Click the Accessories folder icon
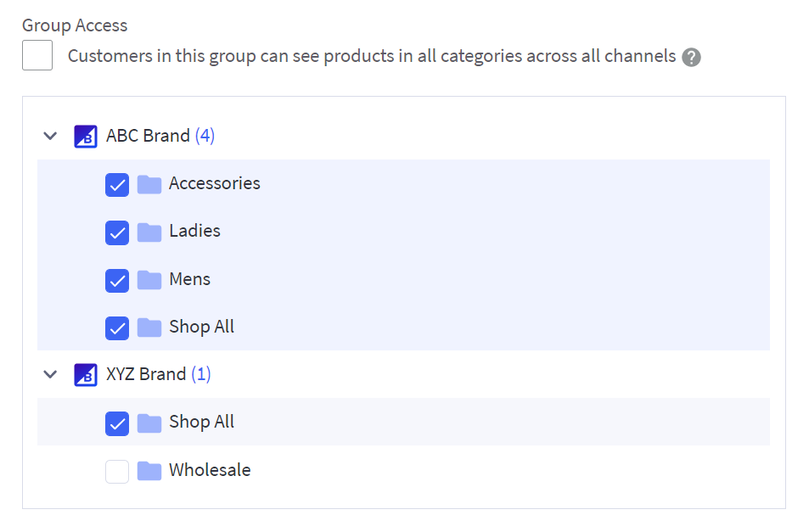Viewport: 809px width, 532px height. coord(149,184)
